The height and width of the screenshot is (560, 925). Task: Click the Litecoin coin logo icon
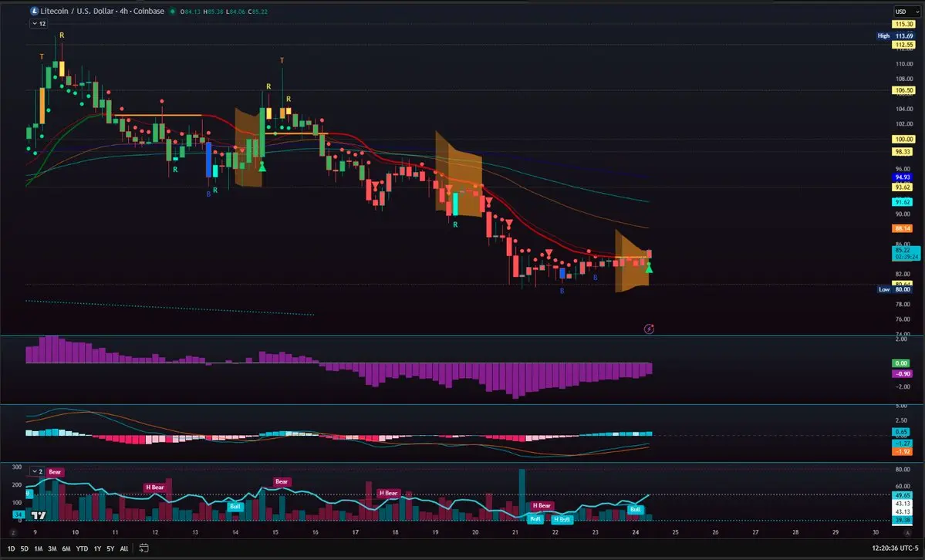pos(34,12)
